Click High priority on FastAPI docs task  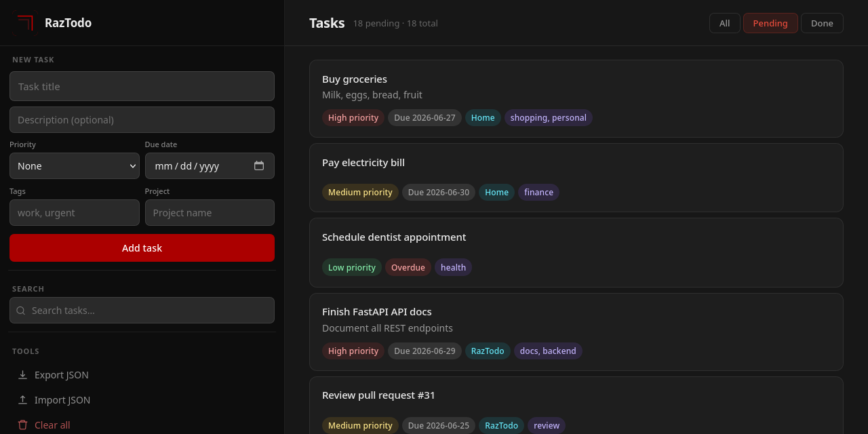(x=353, y=351)
